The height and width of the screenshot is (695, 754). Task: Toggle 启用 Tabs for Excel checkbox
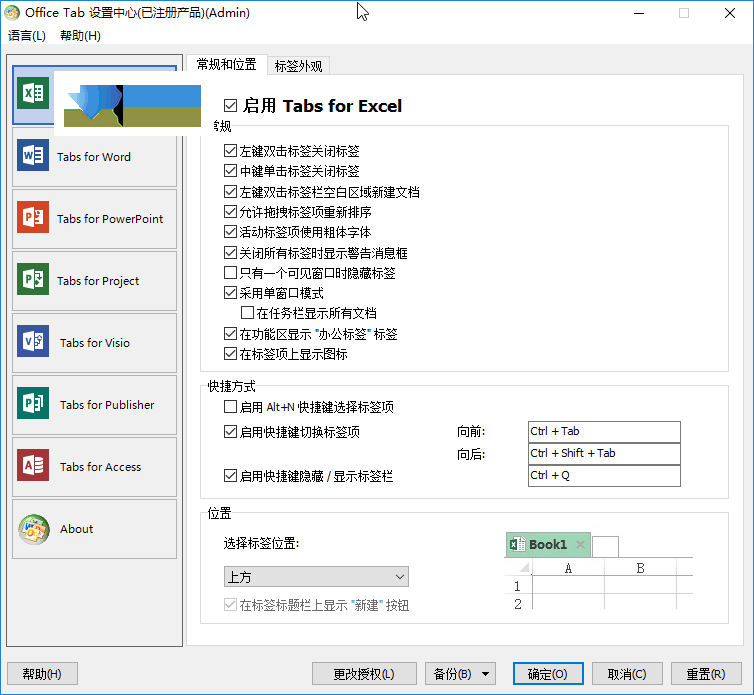click(230, 105)
